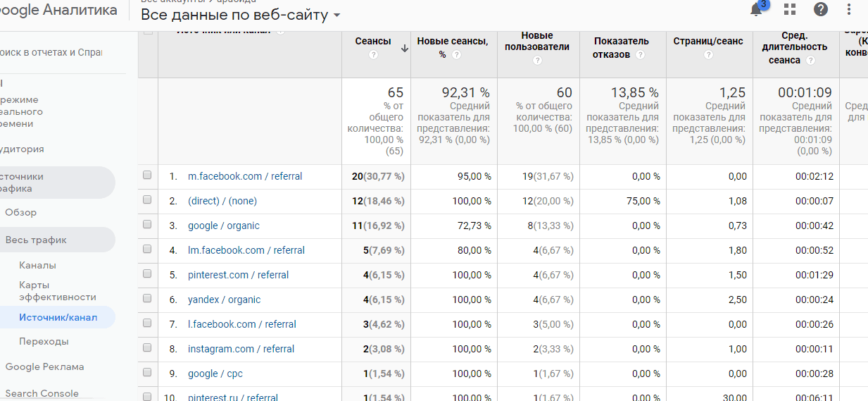Select the checkbox for google / organic row
868x401 pixels.
click(x=147, y=225)
